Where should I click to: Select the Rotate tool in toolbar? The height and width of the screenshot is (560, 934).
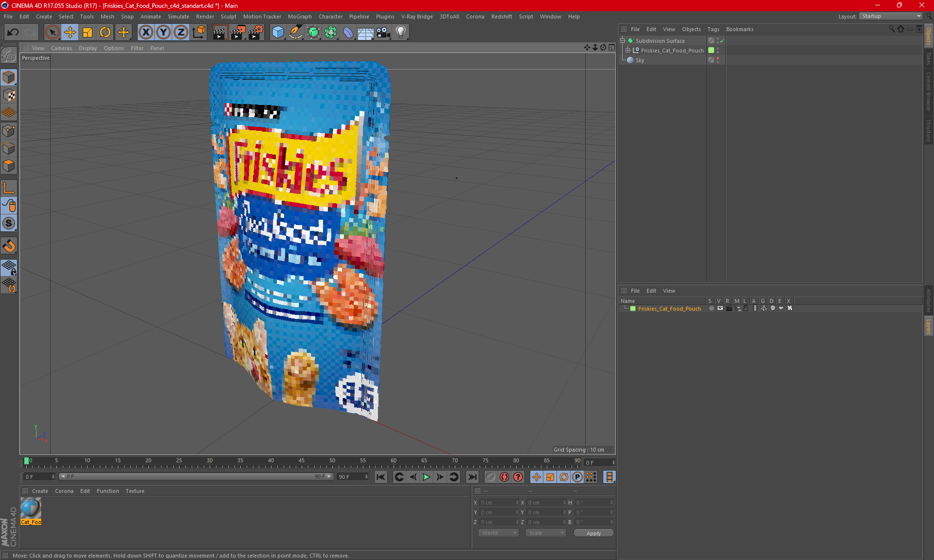[x=105, y=33]
